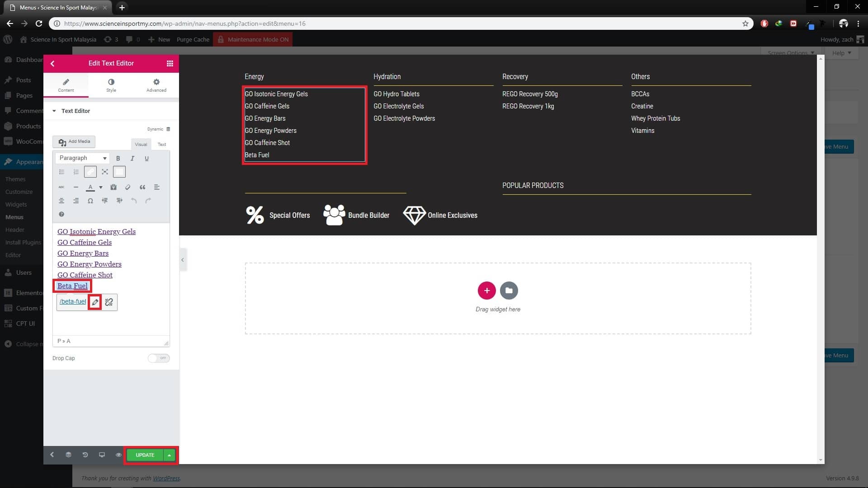
Task: Click Special Offers percent icon
Action: [x=255, y=215]
